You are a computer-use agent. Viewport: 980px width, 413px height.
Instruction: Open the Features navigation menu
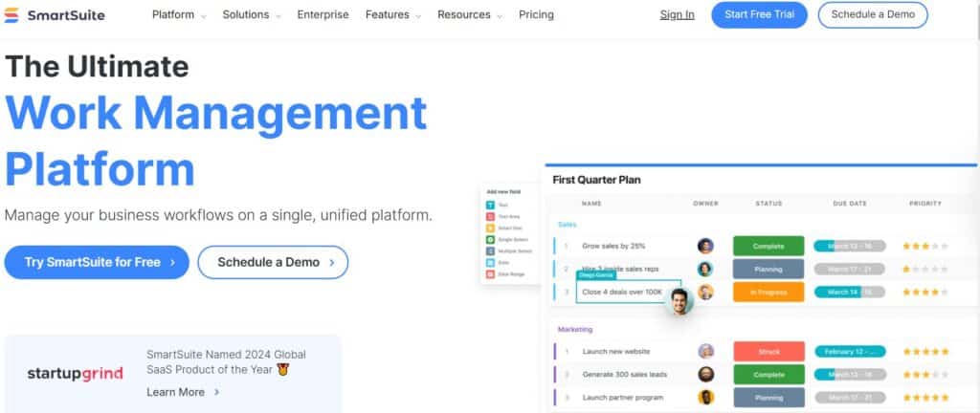pos(392,15)
